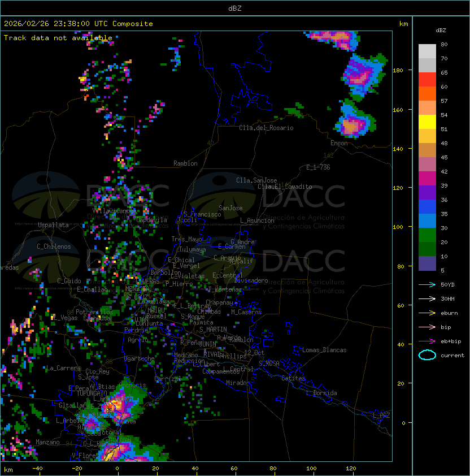Click the cyan 50YD arrow symbol
The height and width of the screenshot is (476, 470).
coord(427,284)
